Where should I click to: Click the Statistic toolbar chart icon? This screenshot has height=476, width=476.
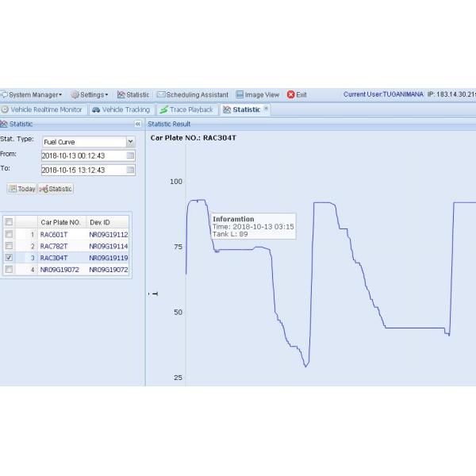[x=121, y=94]
